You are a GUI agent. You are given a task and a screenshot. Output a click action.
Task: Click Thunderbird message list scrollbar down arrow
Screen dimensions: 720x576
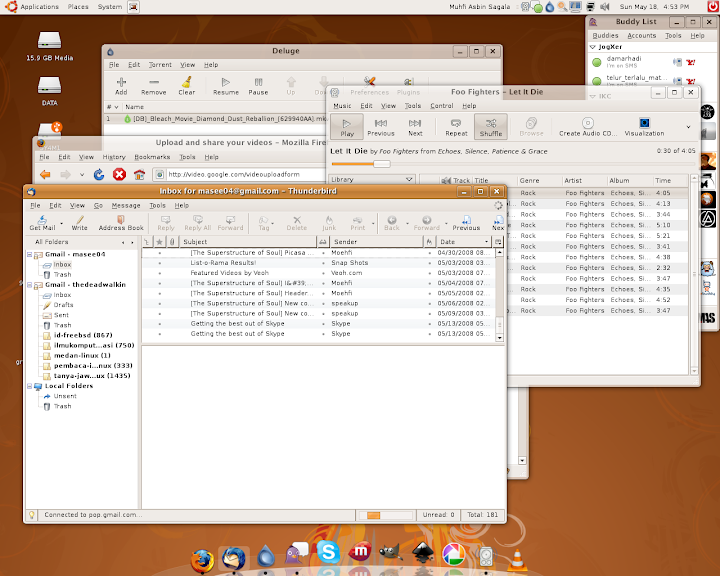tap(500, 338)
